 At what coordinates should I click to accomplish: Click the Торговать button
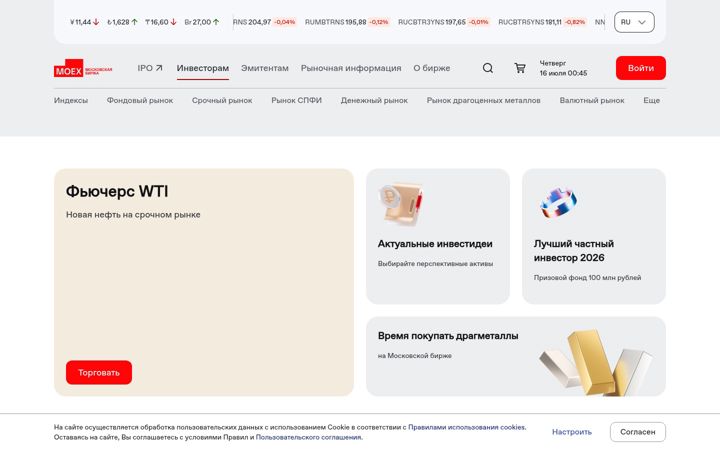click(99, 372)
